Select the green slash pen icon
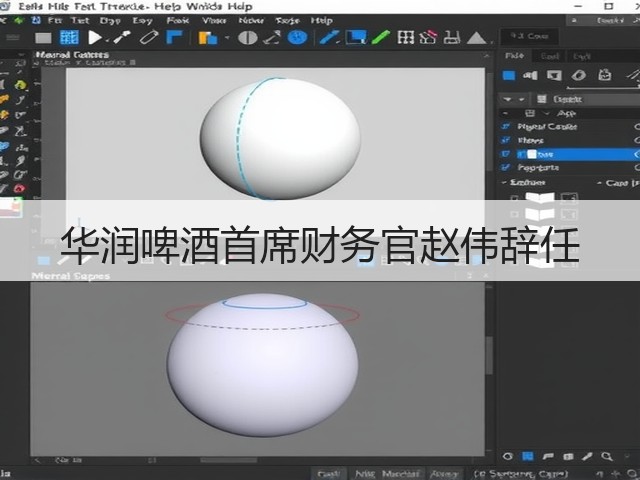 click(381, 38)
